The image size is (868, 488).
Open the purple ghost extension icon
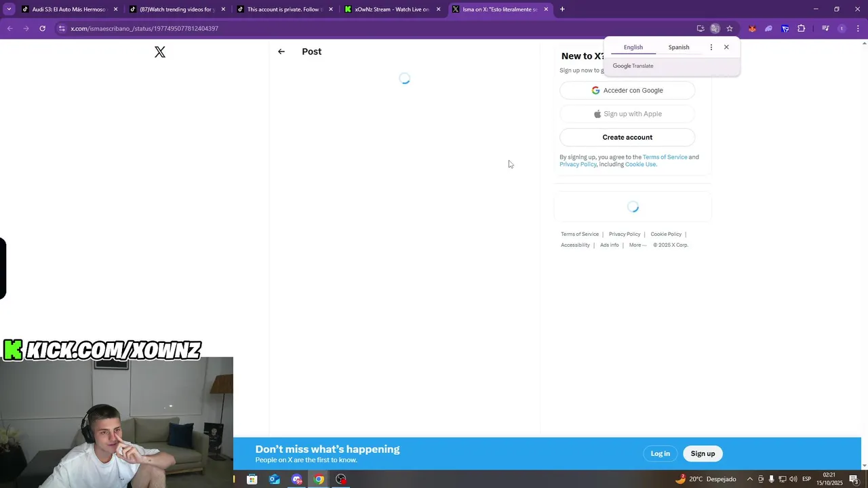click(x=768, y=28)
